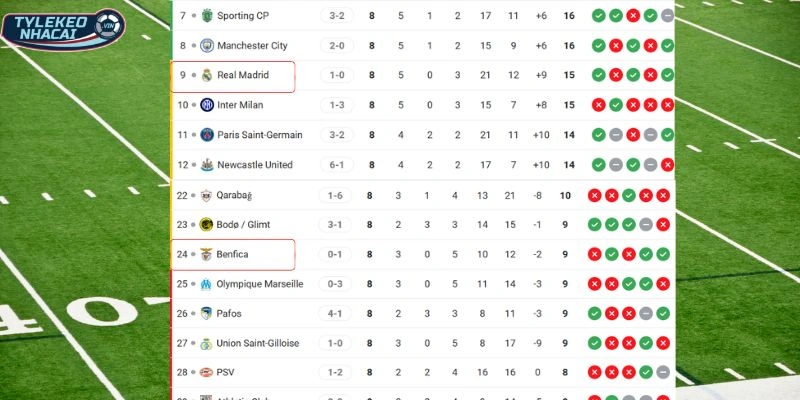Click the Sporting CP club crest
The height and width of the screenshot is (400, 800).
pos(207,16)
